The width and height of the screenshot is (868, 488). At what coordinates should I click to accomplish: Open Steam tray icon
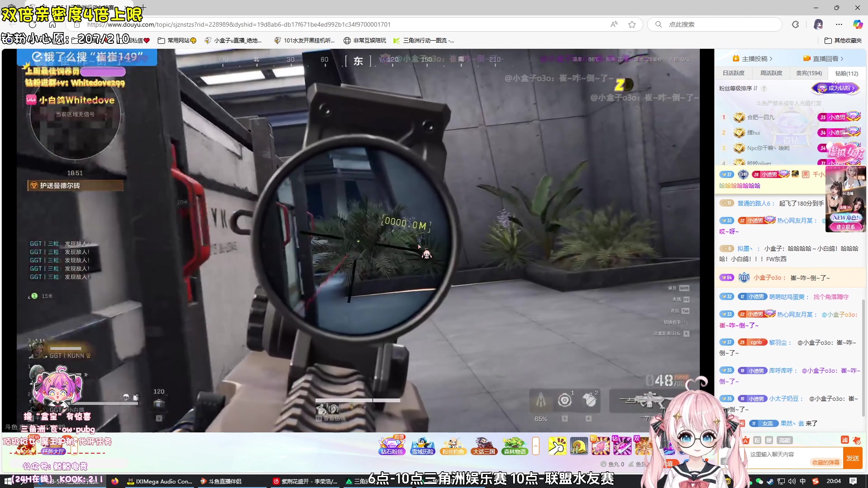pyautogui.click(x=770, y=481)
